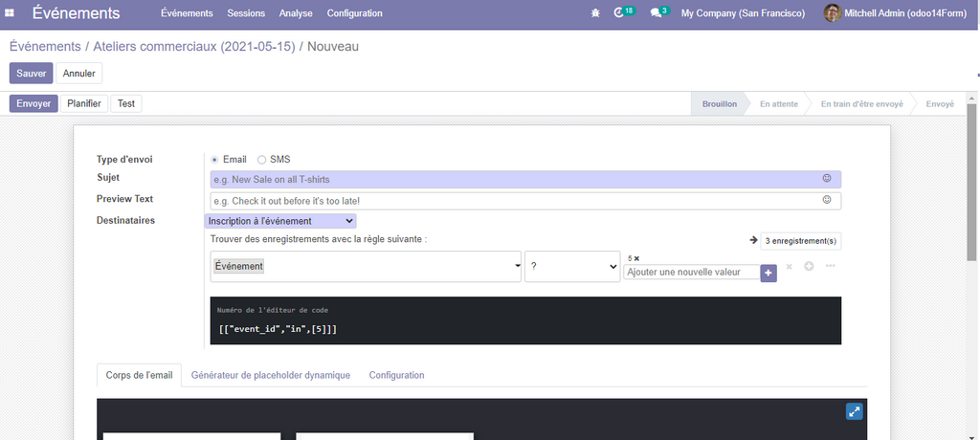Click the Sauver button
980x440 pixels.
tap(31, 74)
